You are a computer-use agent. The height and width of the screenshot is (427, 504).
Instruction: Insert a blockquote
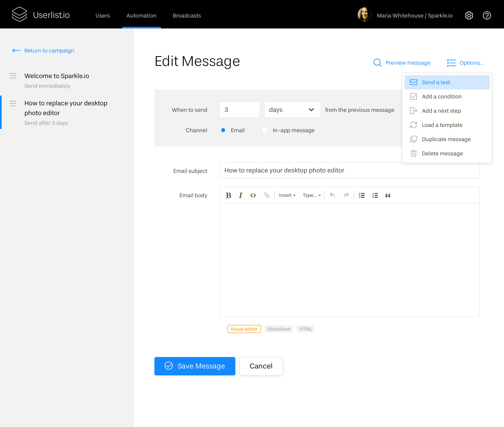point(388,195)
